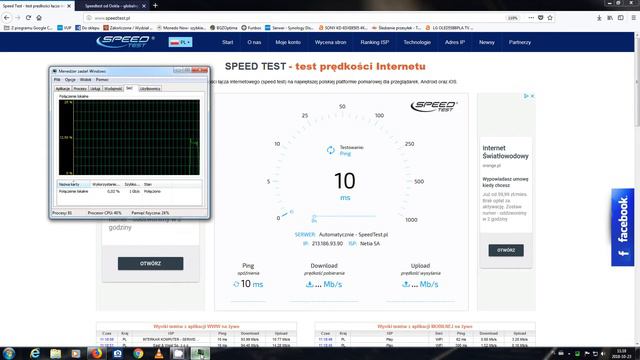The width and height of the screenshot is (640, 360).
Task: Open Adres IP navigation link
Action: point(455,42)
